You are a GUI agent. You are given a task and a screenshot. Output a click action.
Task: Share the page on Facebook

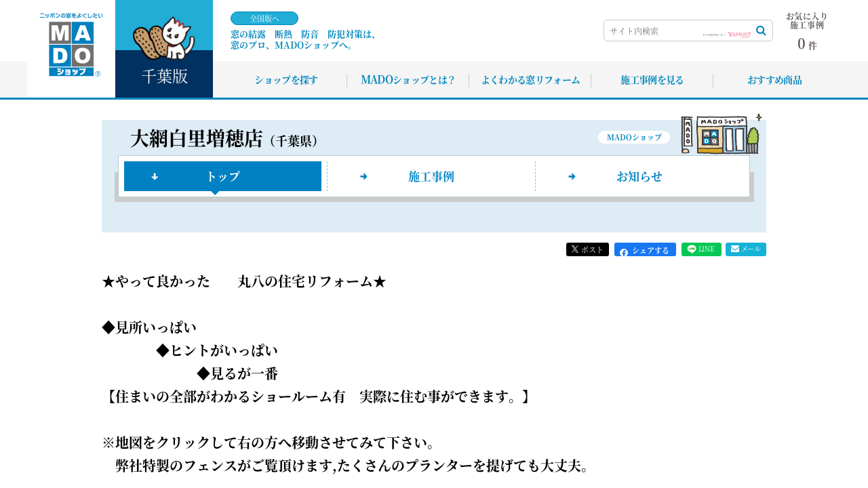point(645,250)
